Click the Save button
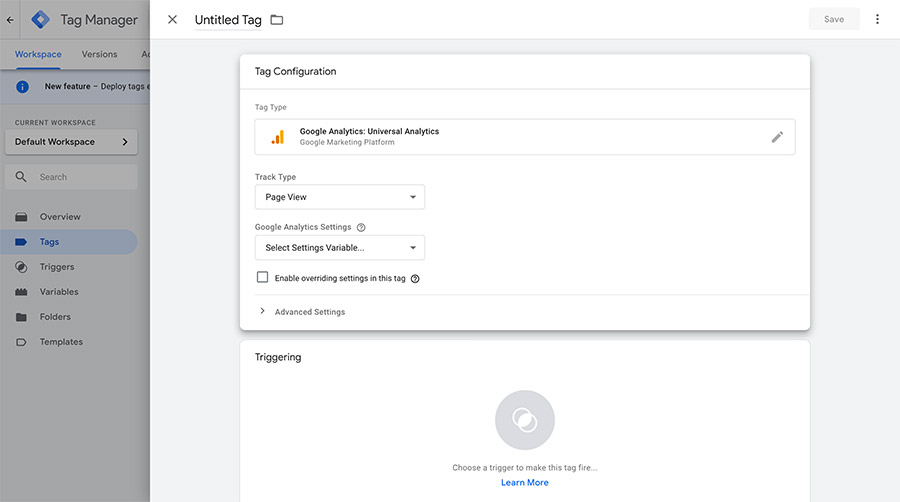Viewport: 900px width, 502px height. 834,19
